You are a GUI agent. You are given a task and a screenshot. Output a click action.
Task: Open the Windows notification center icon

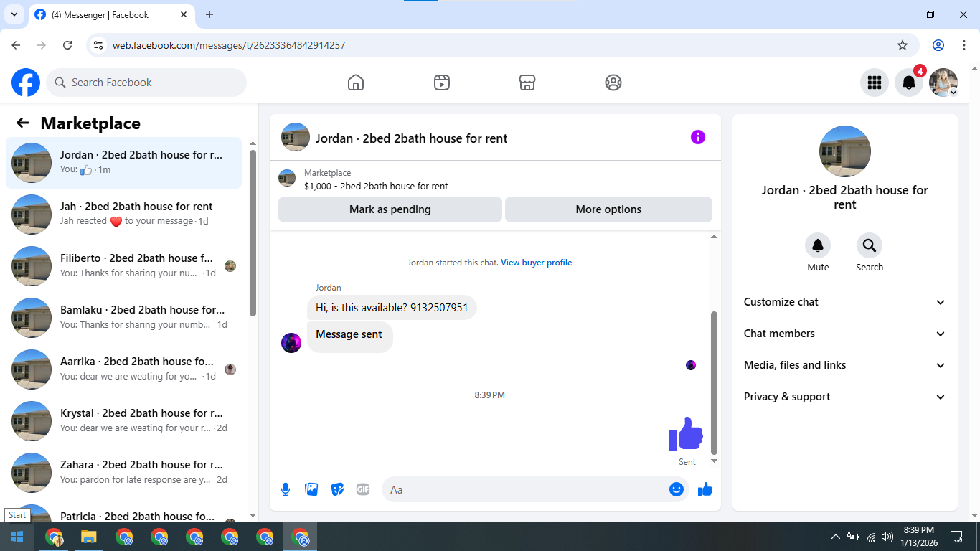956,537
